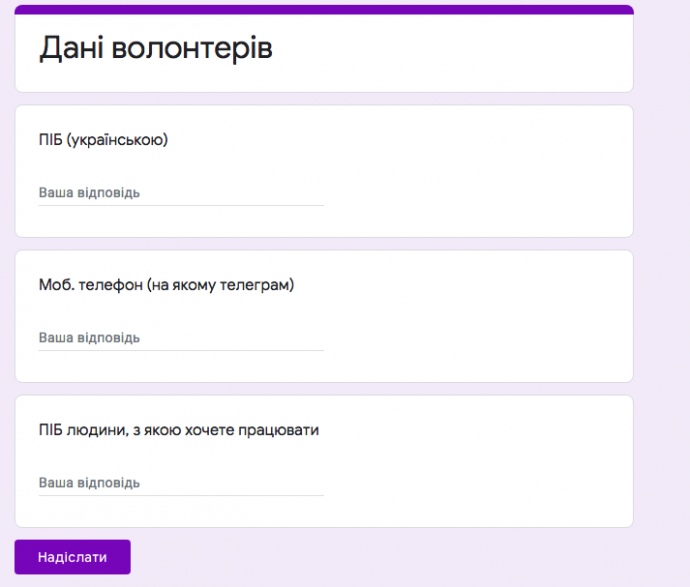Focus the mobile phone answer input
This screenshot has height=587, width=690.
click(180, 337)
